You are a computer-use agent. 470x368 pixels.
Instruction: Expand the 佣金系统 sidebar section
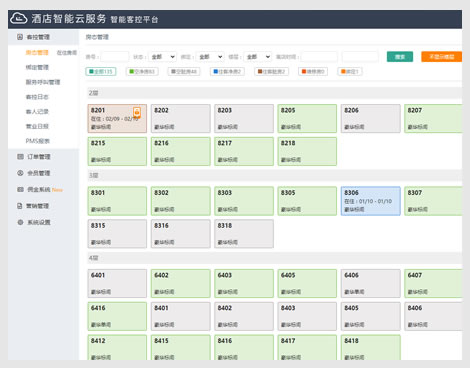pos(43,189)
